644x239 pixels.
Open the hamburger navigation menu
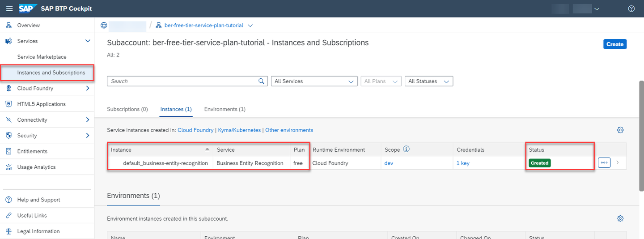[9, 9]
